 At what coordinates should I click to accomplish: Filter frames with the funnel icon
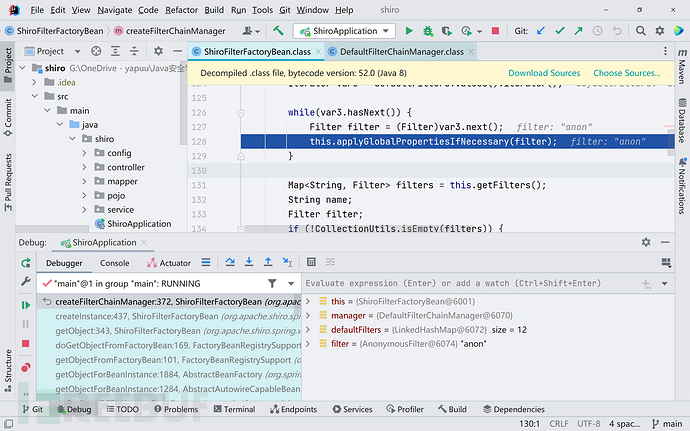tap(272, 284)
